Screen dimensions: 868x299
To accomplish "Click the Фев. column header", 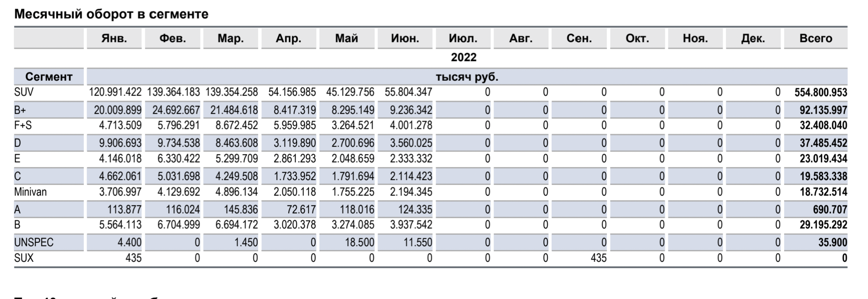I will 172,38.
